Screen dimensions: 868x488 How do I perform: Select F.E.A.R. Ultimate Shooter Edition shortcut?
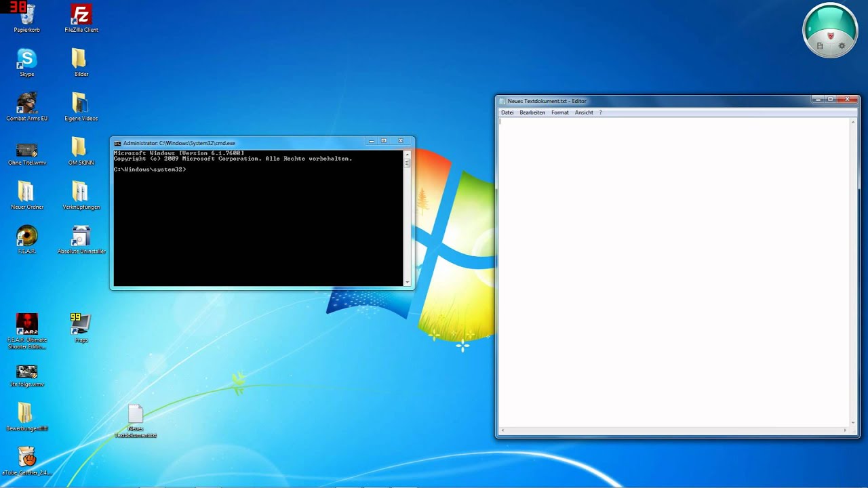pyautogui.click(x=27, y=331)
